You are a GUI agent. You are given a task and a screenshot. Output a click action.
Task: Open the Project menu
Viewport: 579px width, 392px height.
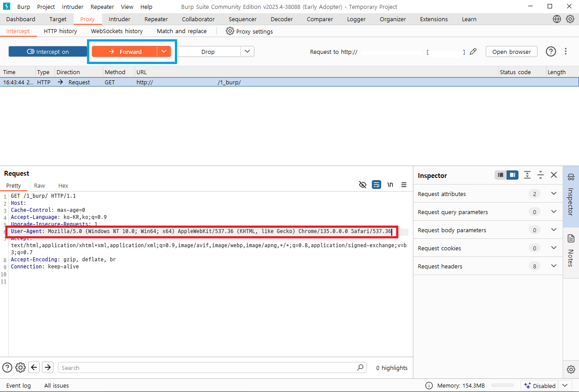coord(46,7)
